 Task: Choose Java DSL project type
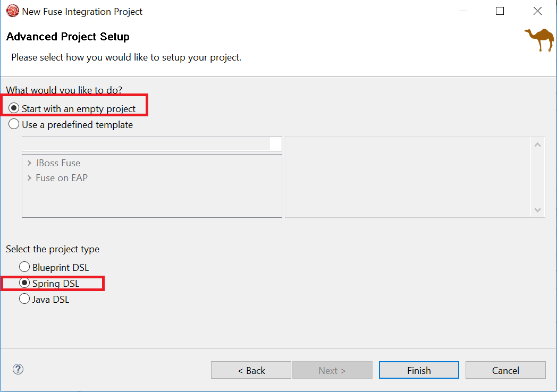(x=24, y=299)
